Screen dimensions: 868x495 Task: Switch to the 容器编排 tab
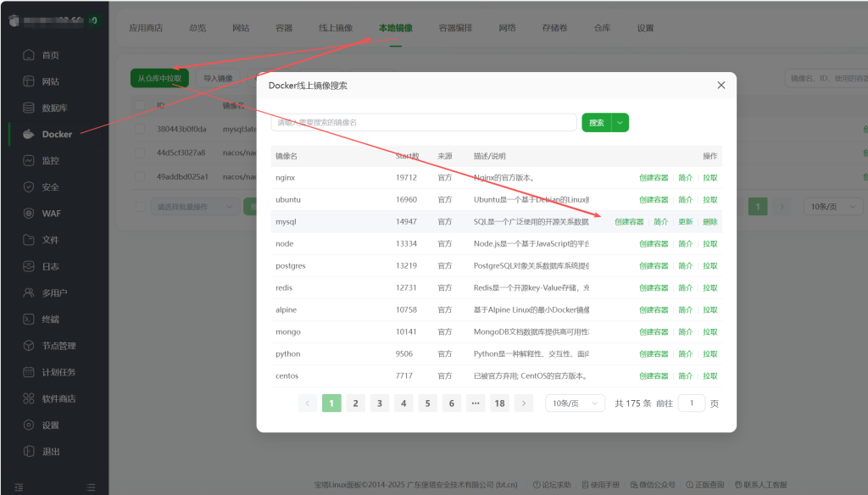[x=455, y=28]
